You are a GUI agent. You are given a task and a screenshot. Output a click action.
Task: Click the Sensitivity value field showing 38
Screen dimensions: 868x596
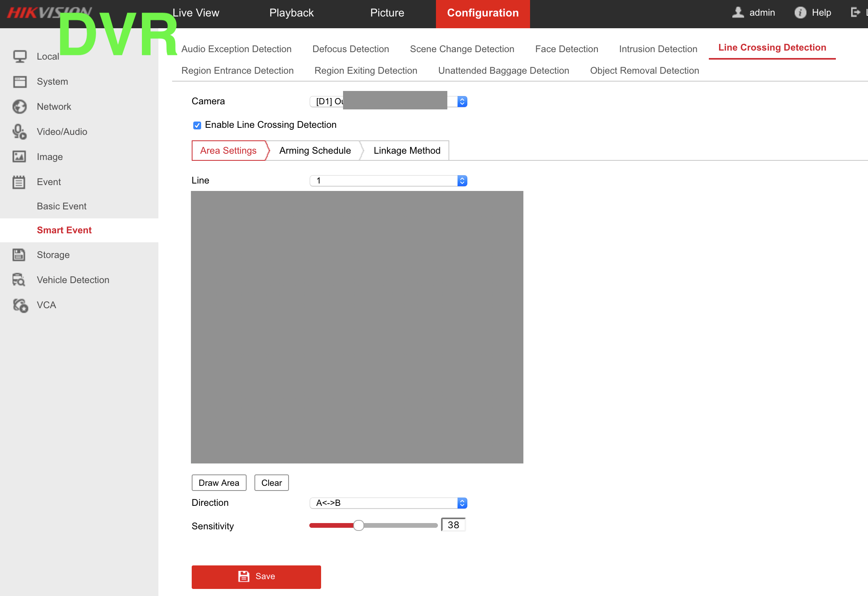[453, 525]
